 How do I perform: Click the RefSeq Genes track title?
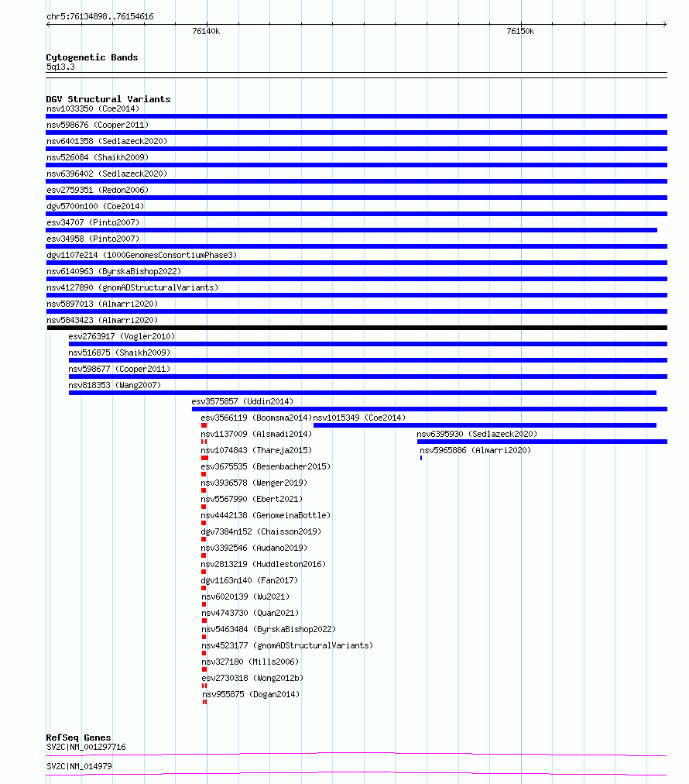click(x=78, y=738)
